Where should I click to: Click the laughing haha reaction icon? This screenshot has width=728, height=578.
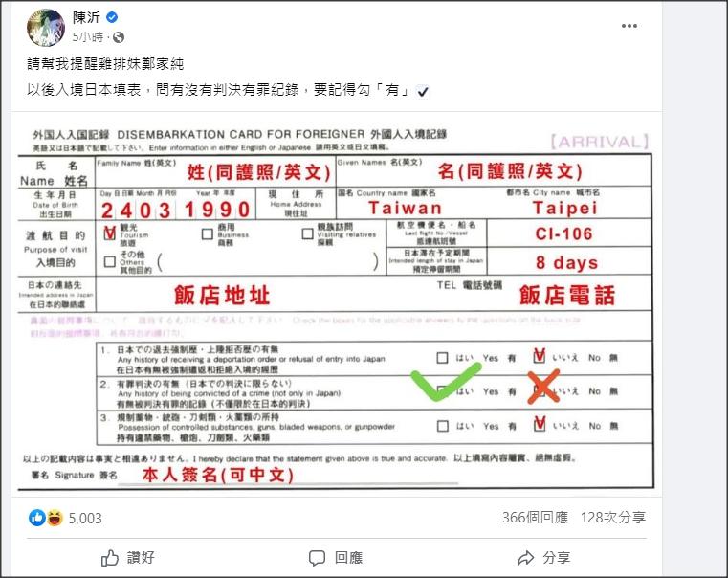55,518
